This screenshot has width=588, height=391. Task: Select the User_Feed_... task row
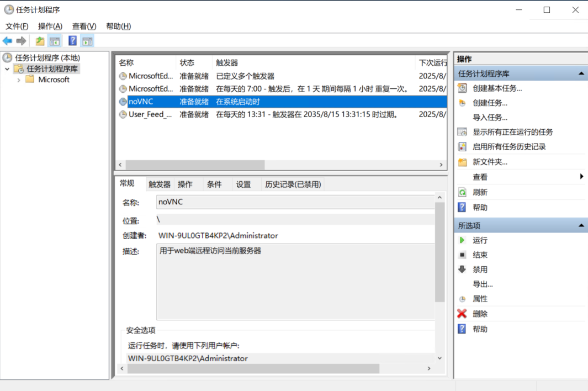(x=281, y=114)
